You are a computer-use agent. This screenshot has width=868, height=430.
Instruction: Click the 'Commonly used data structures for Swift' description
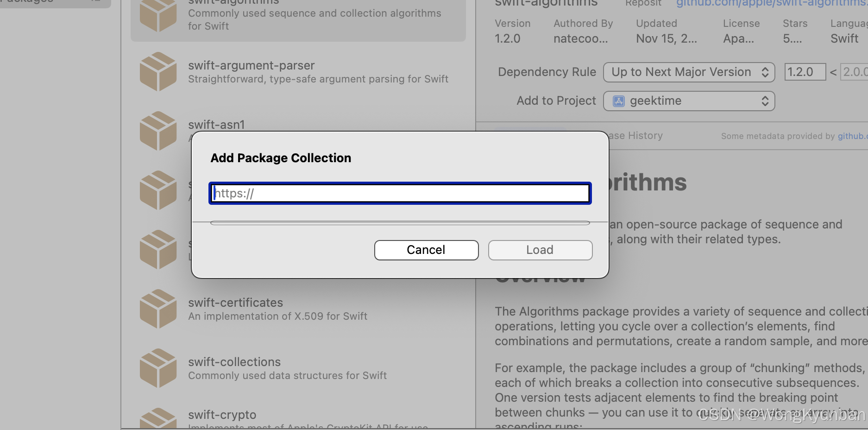click(288, 376)
